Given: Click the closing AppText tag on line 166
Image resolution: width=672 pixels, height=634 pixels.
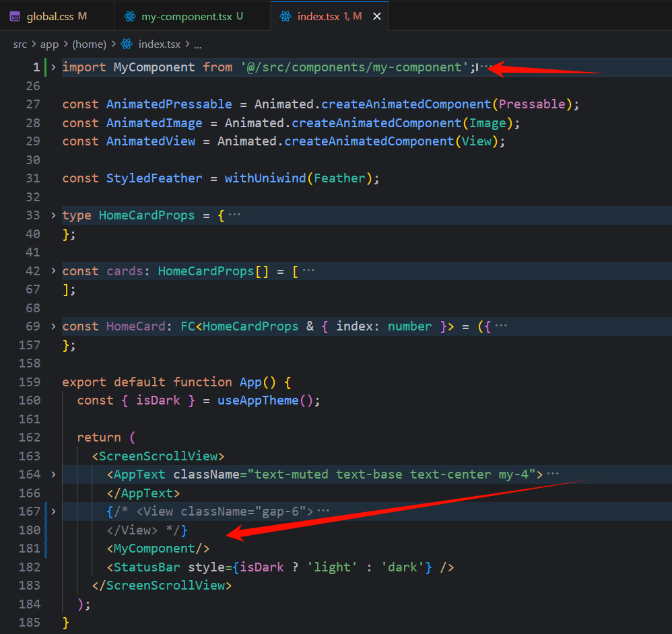Looking at the screenshot, I should pyautogui.click(x=143, y=493).
